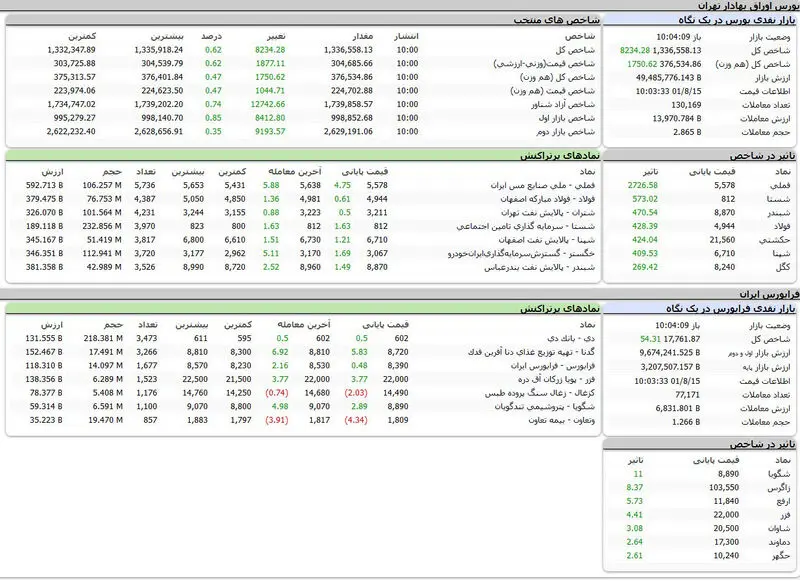Click bourse trade count '130,169'
The height and width of the screenshot is (581, 800).
[x=686, y=105]
